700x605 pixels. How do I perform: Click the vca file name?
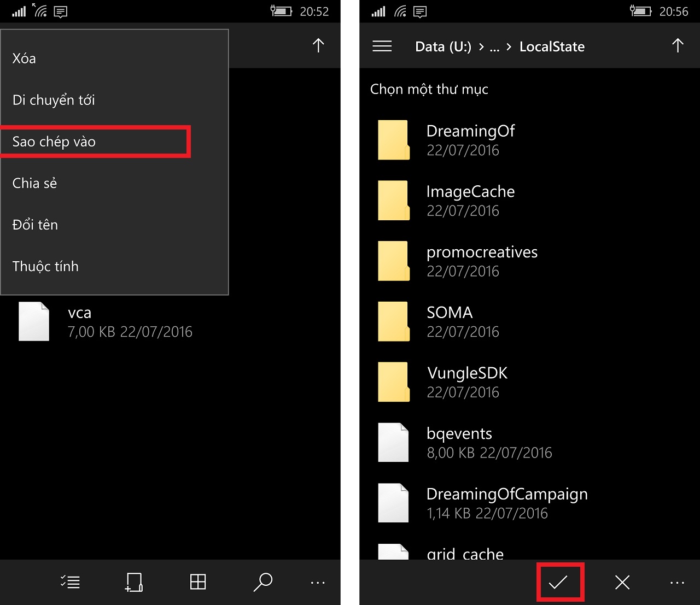point(79,313)
